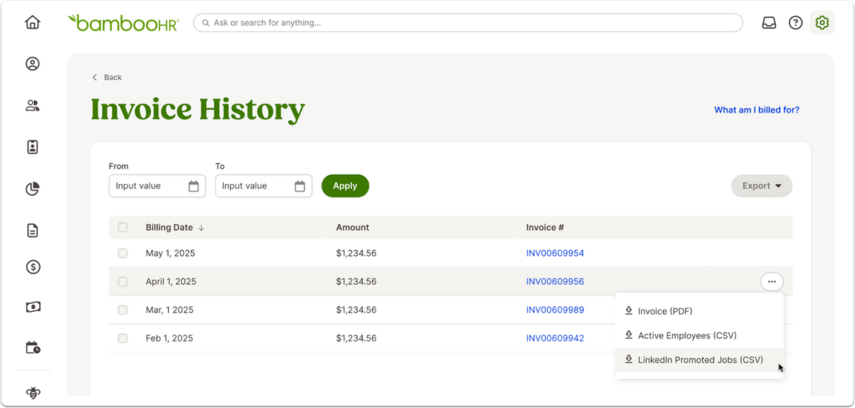This screenshot has height=408, width=855.
Task: Click the Invoice History heading
Action: (x=197, y=110)
